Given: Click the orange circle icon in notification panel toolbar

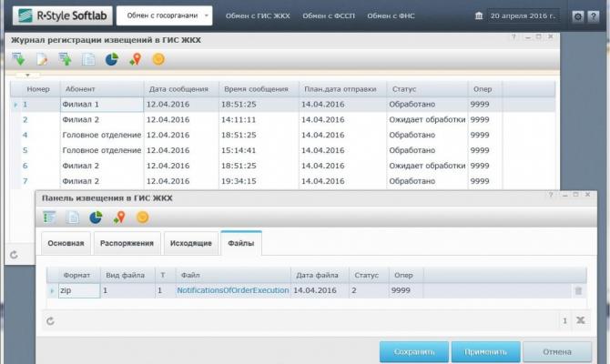Looking at the screenshot, I should click(x=143, y=217).
